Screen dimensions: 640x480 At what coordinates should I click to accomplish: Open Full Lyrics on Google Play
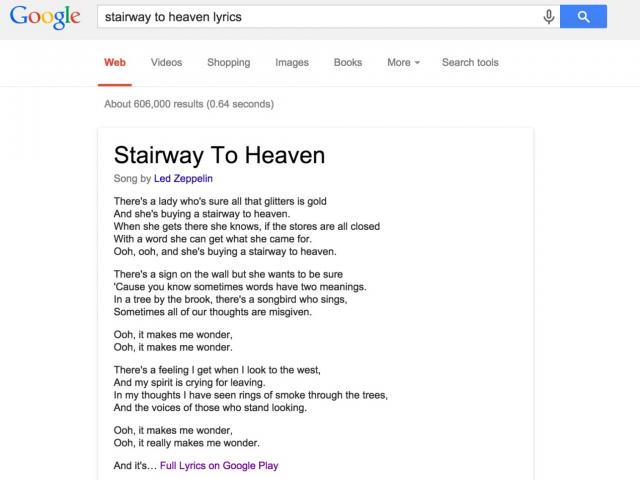coord(219,465)
